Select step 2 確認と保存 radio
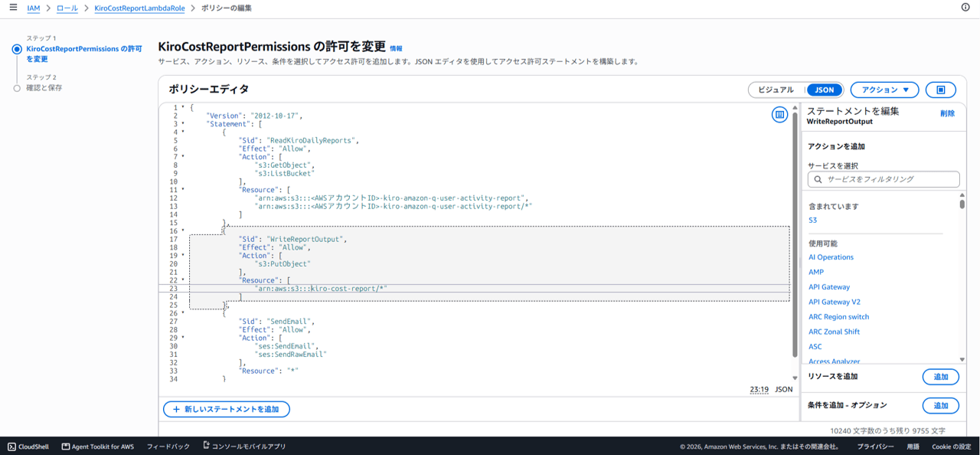The image size is (980, 455). 17,88
